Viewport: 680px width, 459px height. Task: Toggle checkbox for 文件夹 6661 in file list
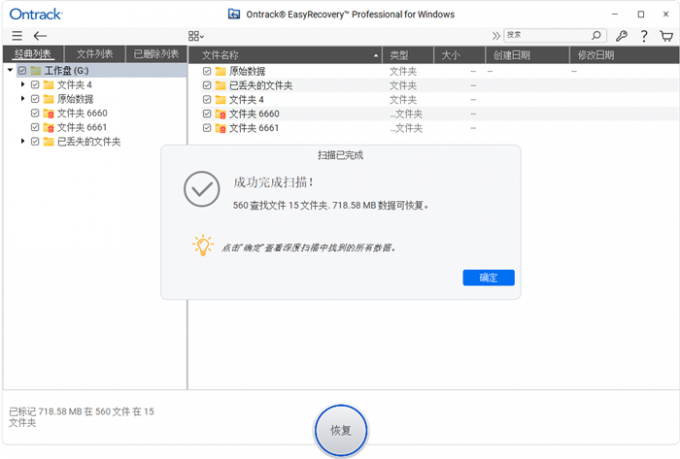point(207,128)
